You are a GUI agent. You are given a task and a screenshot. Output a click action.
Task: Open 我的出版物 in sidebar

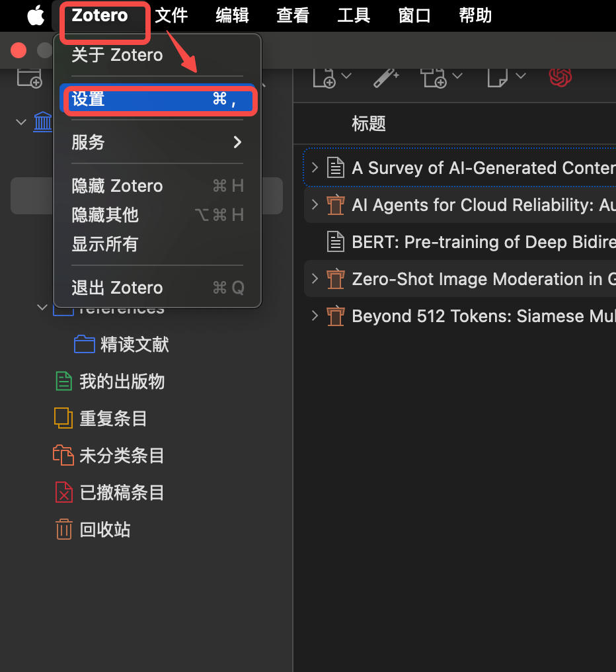[x=122, y=382]
